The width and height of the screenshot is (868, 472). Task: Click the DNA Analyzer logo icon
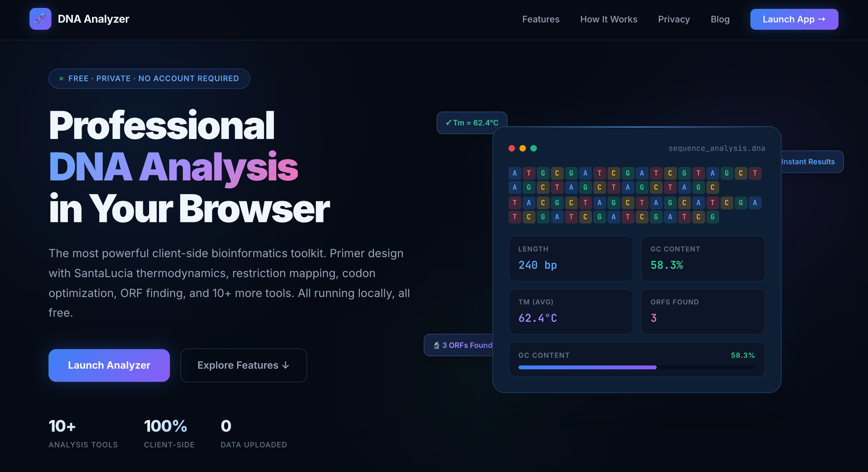tap(40, 19)
